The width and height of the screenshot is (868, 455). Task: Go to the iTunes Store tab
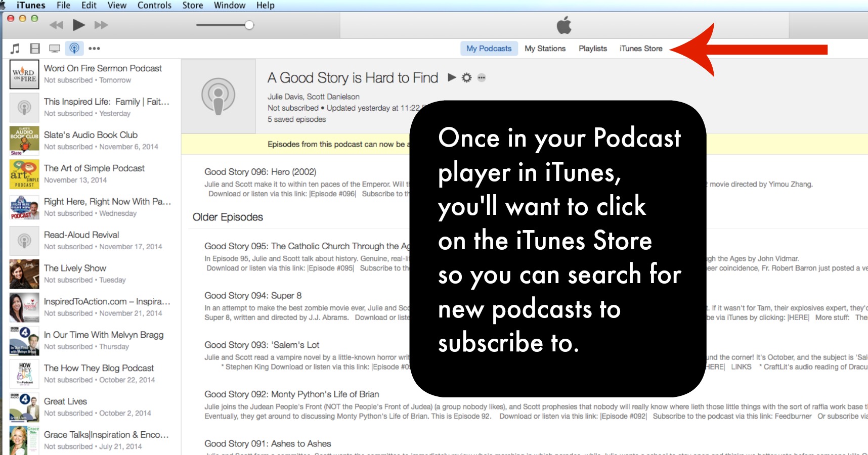click(641, 49)
